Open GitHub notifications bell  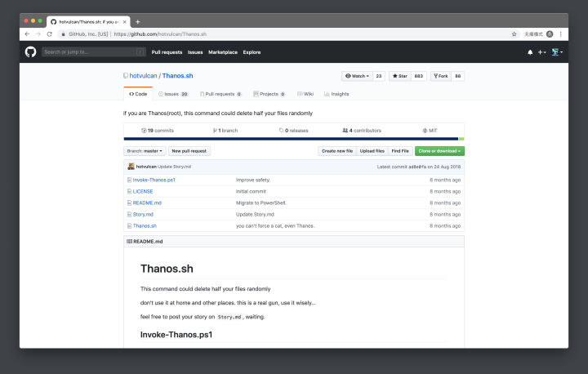point(530,52)
